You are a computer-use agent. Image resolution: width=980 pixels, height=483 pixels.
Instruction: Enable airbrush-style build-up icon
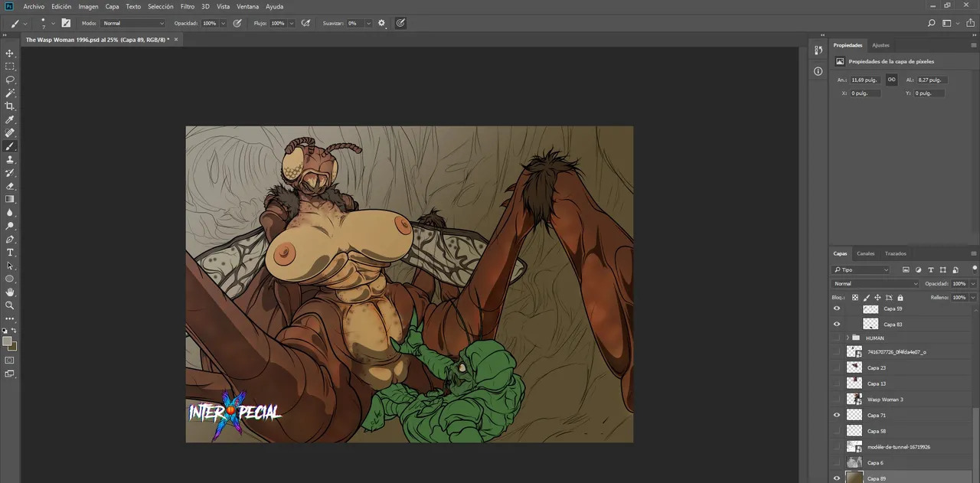306,24
